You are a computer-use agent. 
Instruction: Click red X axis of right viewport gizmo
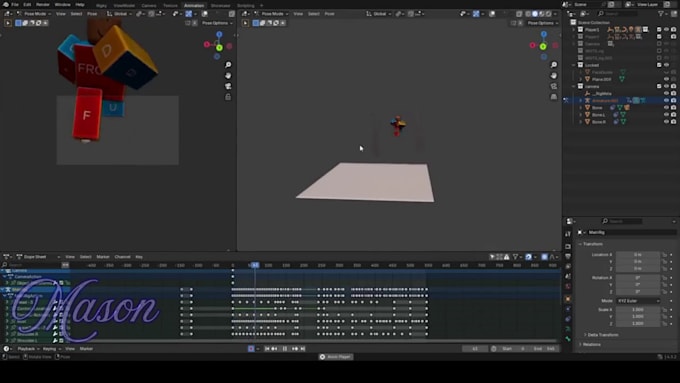coord(533,45)
